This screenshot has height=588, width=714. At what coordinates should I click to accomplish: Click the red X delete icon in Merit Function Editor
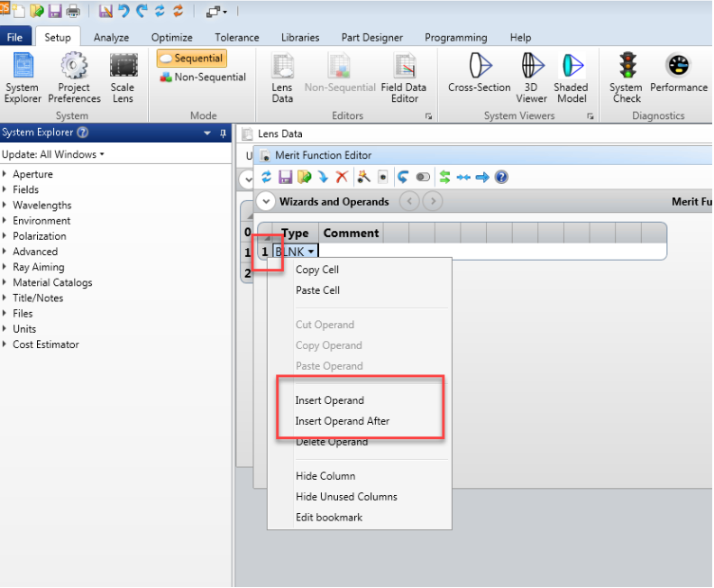click(x=342, y=177)
